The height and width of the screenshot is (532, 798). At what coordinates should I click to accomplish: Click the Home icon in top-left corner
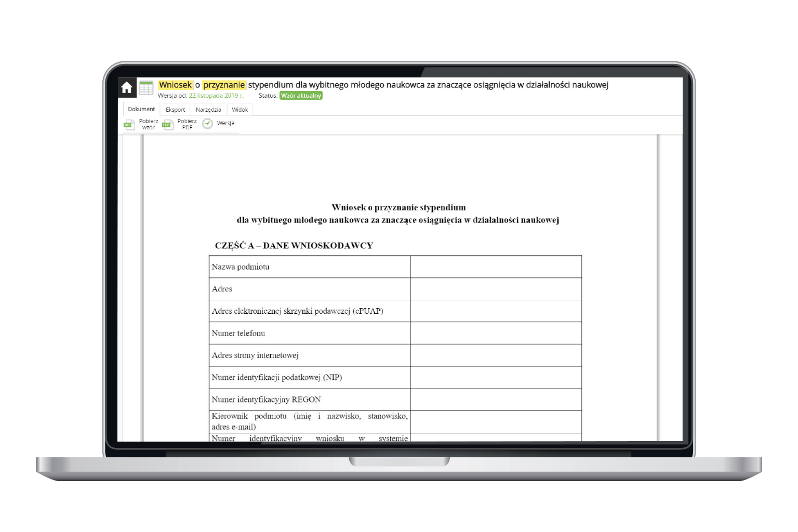(x=127, y=88)
